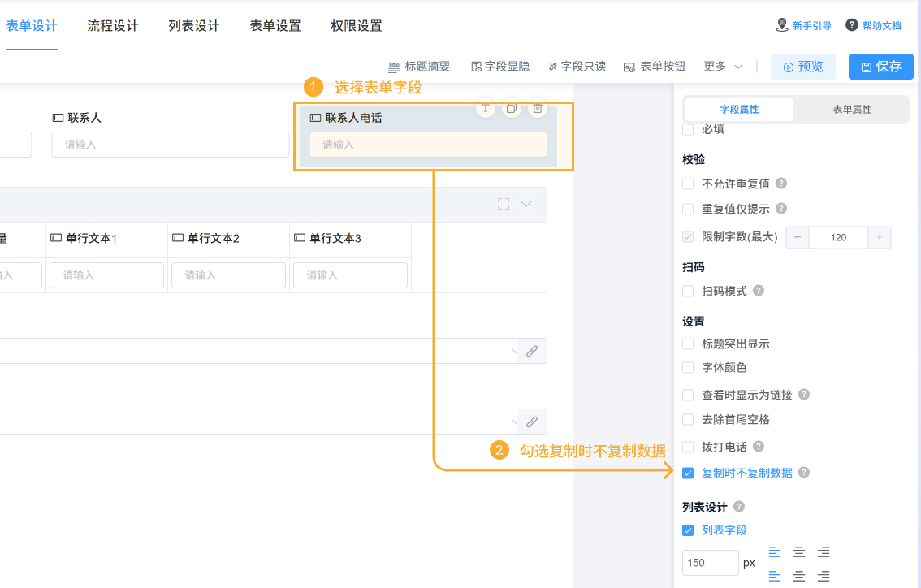Viewport: 921px width, 588px height.
Task: Open the lower select dropdown arrow
Action: [514, 422]
